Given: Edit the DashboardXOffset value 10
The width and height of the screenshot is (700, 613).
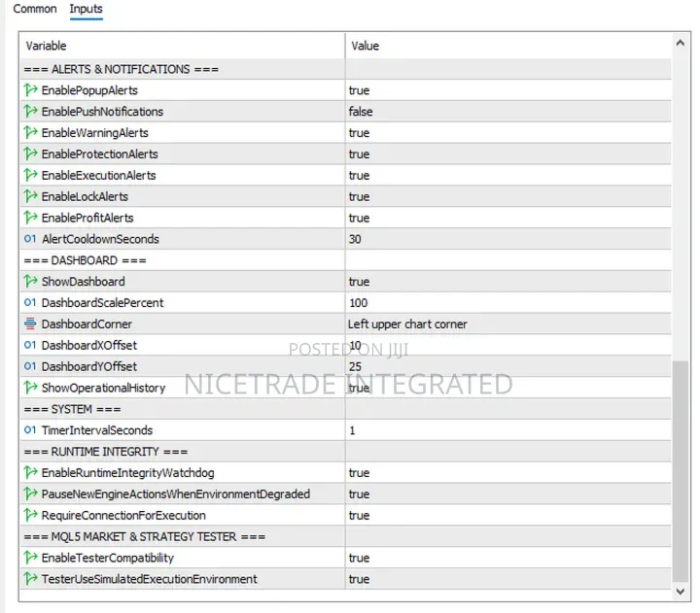Looking at the screenshot, I should [x=508, y=345].
